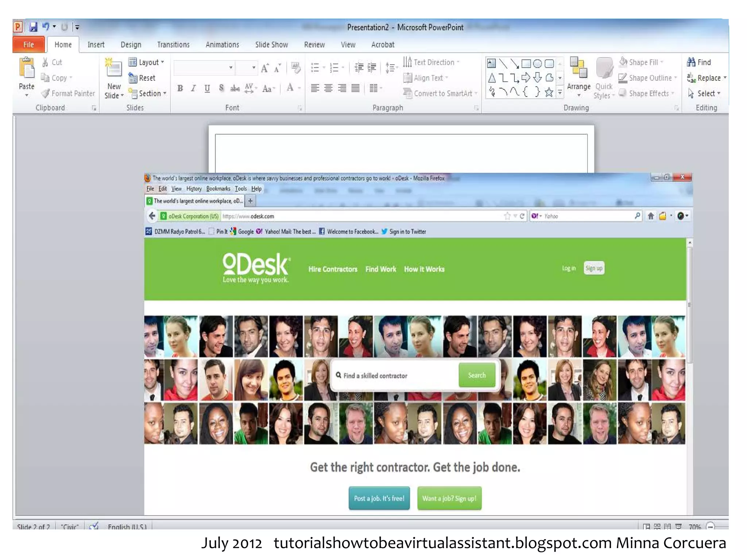Click the Format Painter brush icon
747x560 pixels.
click(45, 94)
